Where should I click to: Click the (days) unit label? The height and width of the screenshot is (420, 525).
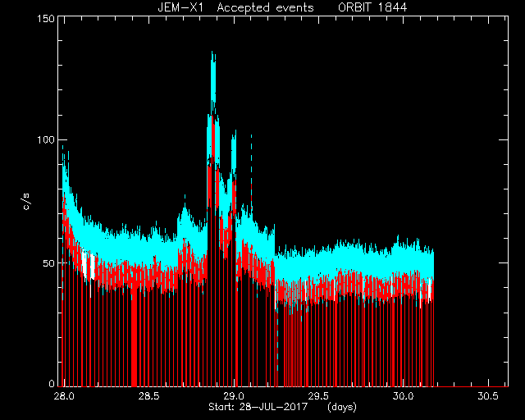(x=342, y=407)
